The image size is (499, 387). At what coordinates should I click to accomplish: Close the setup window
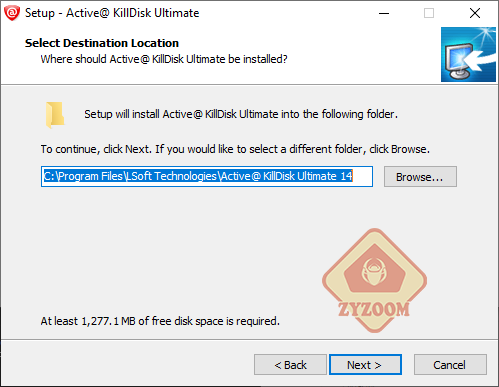[475, 13]
